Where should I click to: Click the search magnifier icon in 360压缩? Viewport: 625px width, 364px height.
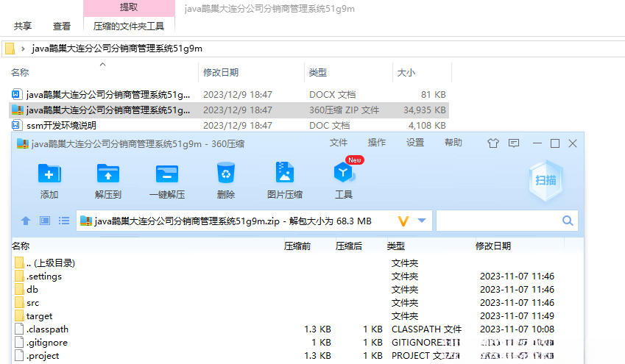coord(568,221)
